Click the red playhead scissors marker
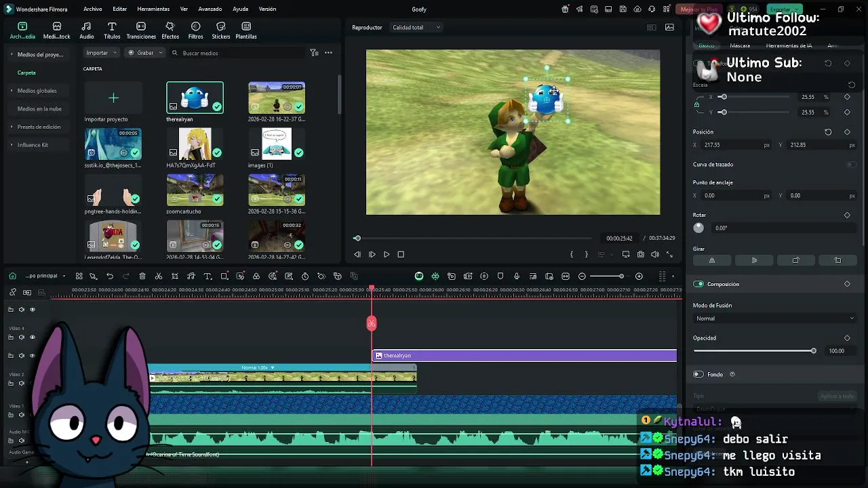868x488 pixels. [x=372, y=323]
